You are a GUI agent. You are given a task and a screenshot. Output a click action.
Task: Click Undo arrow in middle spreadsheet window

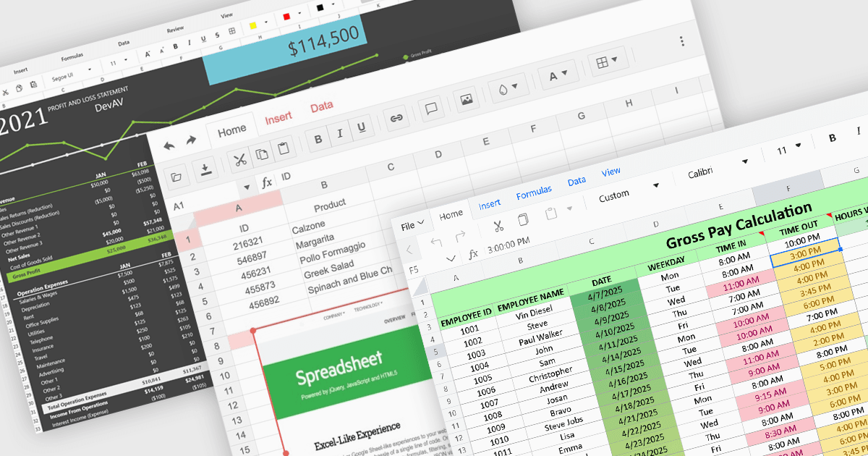pos(169,145)
